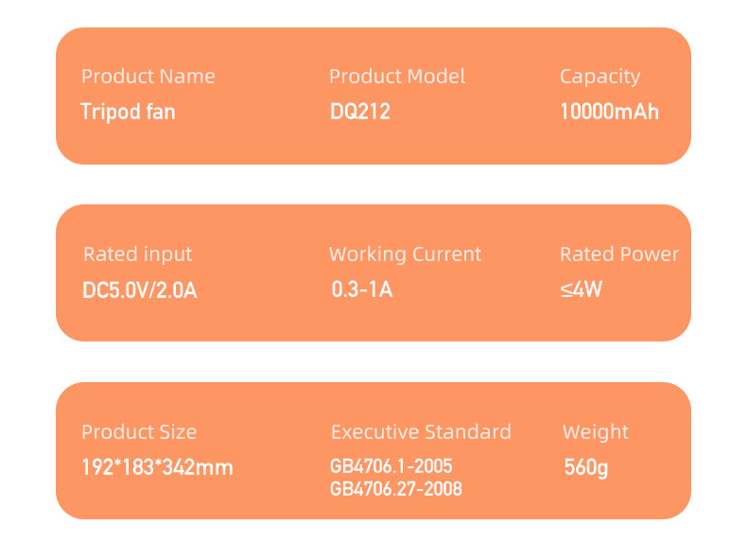Click the white gap between the top two orange panels
This screenshot has width=747, height=560.
[373, 184]
